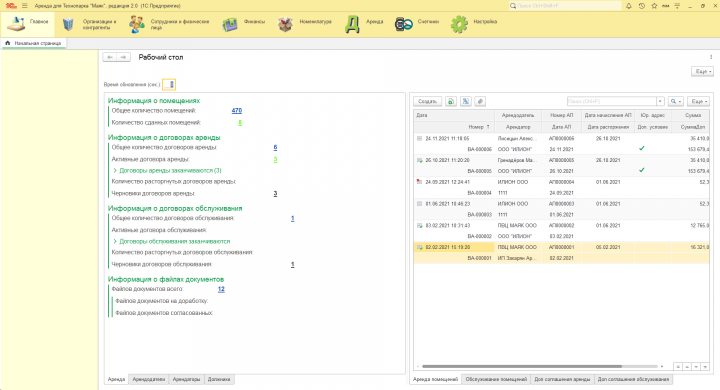Screen dimensions: 720x390
Task: Click the Создать button
Action: pyautogui.click(x=428, y=101)
